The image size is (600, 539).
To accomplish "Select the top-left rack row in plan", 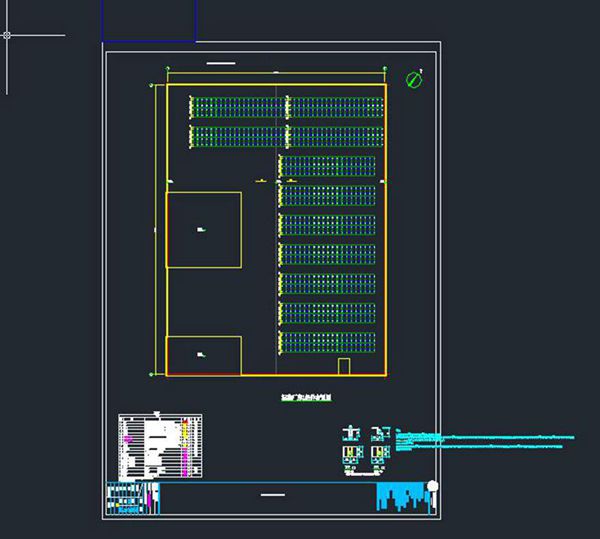I will tap(235, 106).
